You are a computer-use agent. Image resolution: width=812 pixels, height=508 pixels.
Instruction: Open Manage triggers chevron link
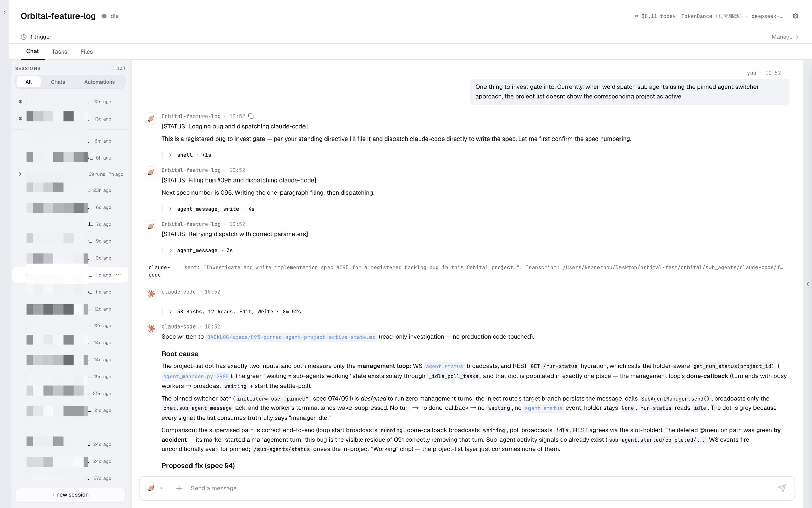tap(785, 37)
